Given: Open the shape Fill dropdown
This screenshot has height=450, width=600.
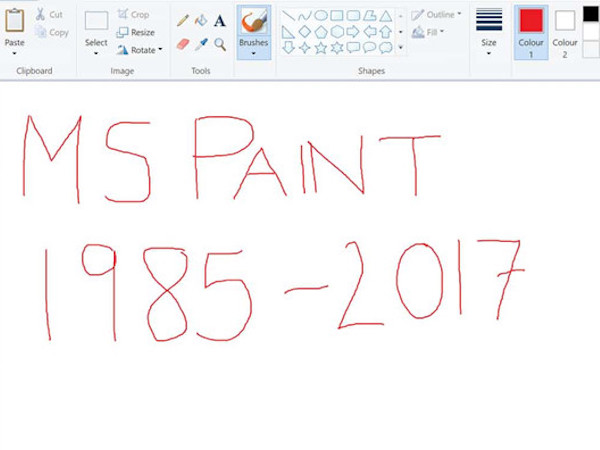Looking at the screenshot, I should [x=428, y=32].
